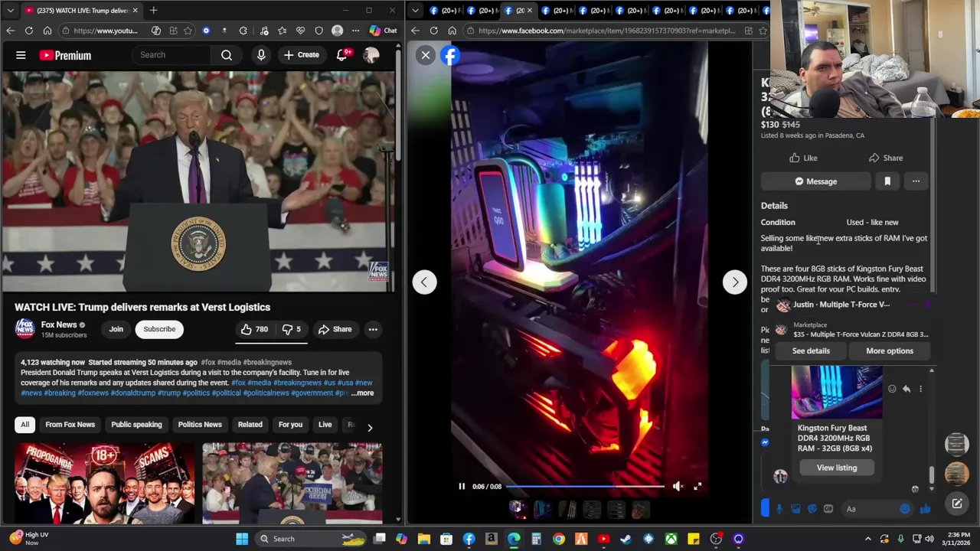This screenshot has width=980, height=551.
Task: Open Edge settings and more menu
Action: (355, 31)
